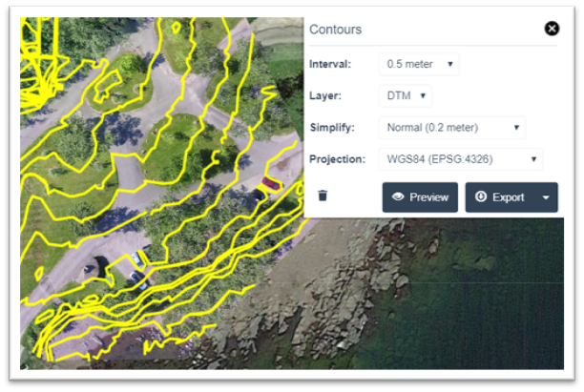Viewport: 584px width, 392px height.
Task: Click the Layer label
Action: coord(325,96)
